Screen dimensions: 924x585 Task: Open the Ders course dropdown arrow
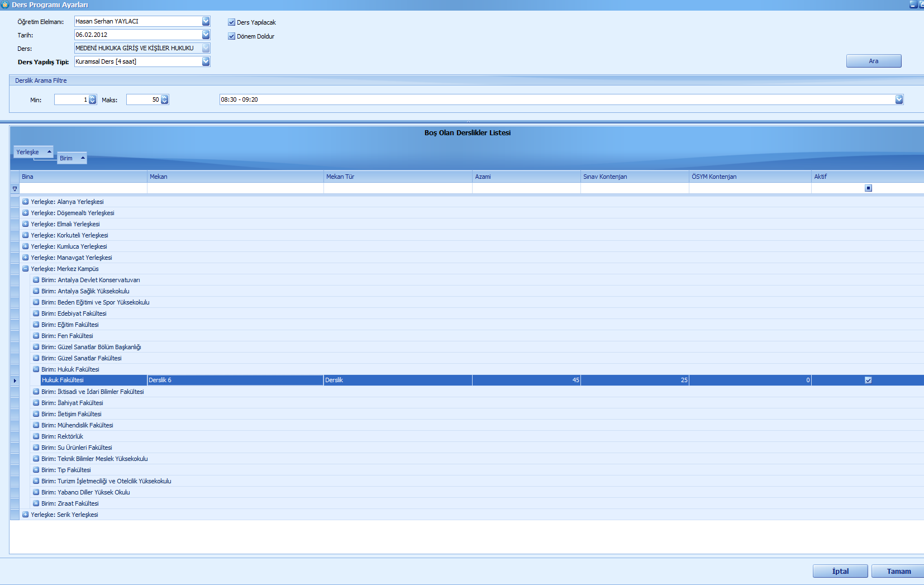(206, 48)
